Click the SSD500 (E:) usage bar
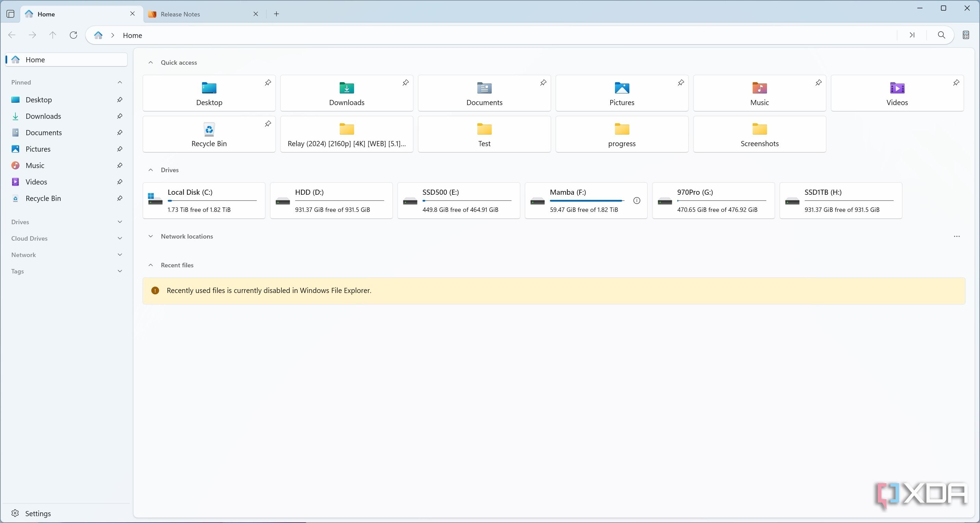 [x=466, y=201]
